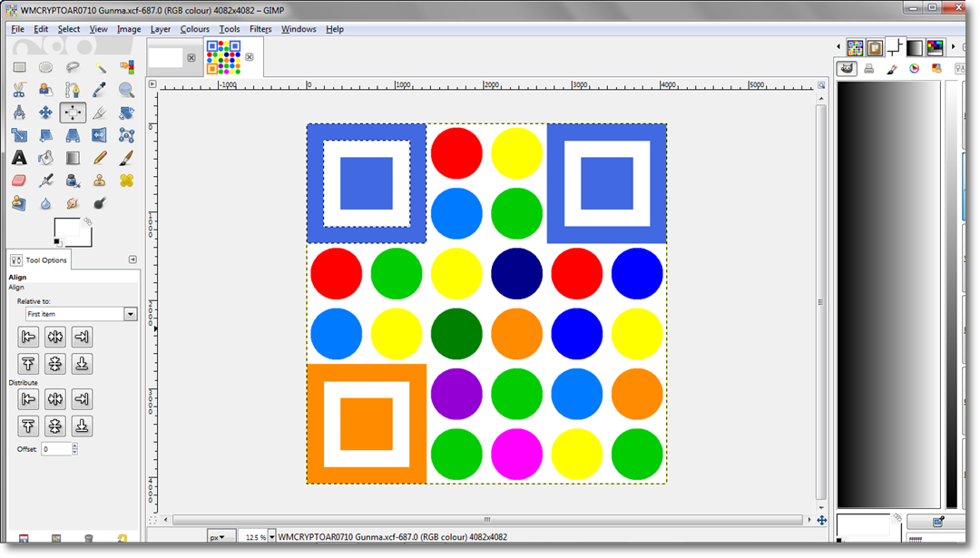Screen dimensions: 980x558
Task: Pick the Pencil tool
Action: pyautogui.click(x=100, y=158)
